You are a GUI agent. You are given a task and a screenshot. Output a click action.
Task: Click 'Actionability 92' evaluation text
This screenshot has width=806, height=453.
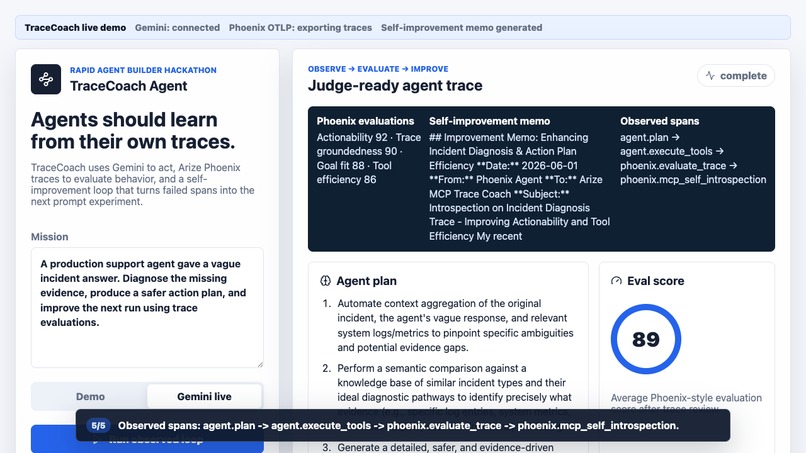click(352, 137)
